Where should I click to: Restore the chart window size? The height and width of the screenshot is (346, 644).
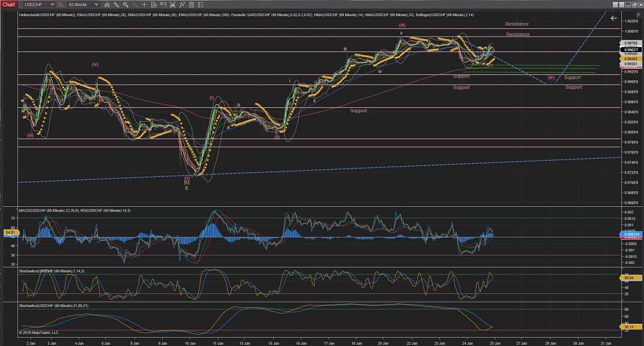click(x=634, y=5)
